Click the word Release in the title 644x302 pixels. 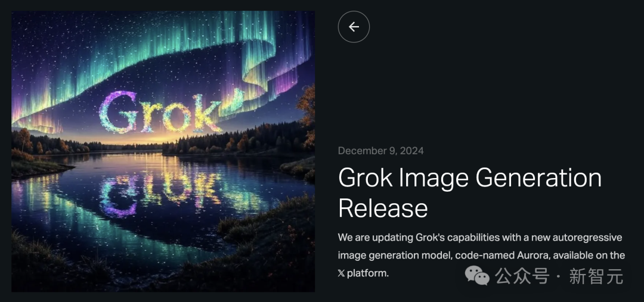coord(383,208)
